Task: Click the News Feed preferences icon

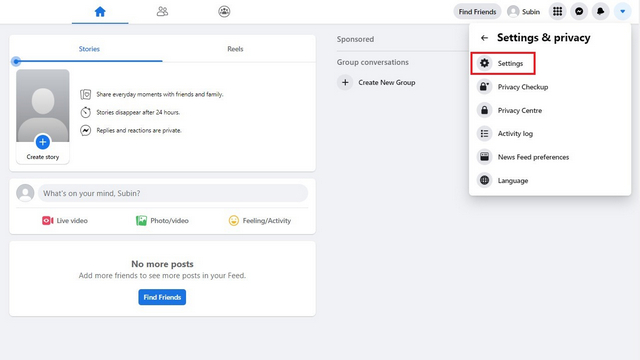Action: [484, 157]
